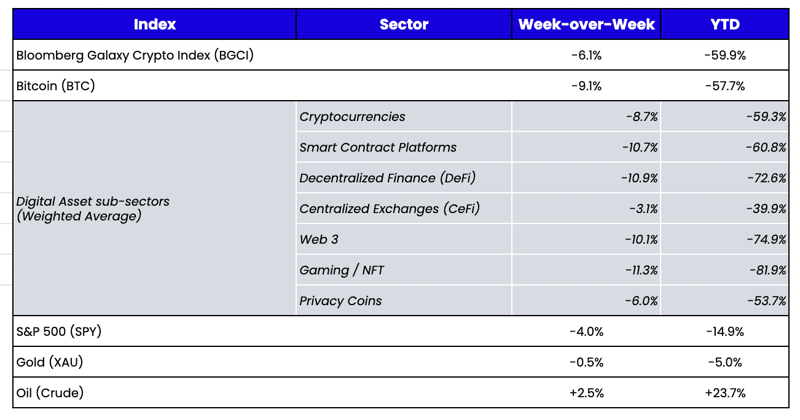Click the Index column header
The image size is (800, 420).
154,24
